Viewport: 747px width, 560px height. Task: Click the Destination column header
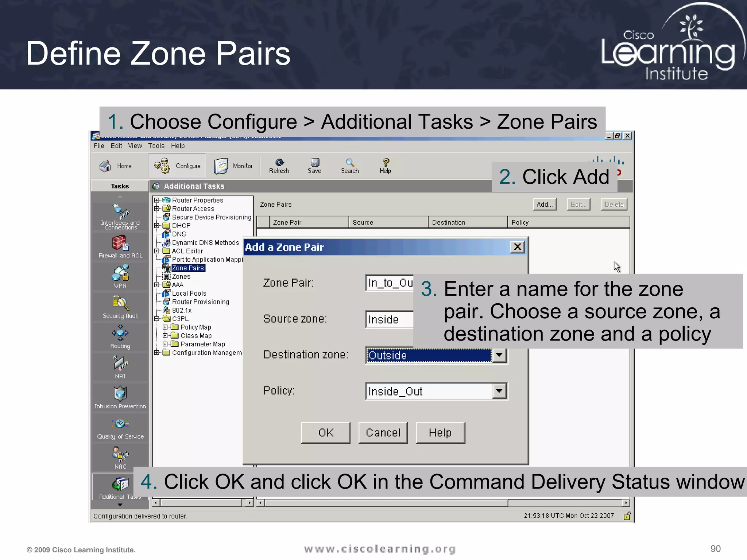pos(468,222)
